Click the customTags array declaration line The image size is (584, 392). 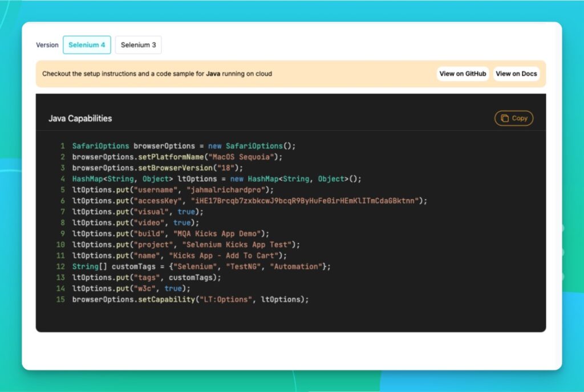[201, 267]
